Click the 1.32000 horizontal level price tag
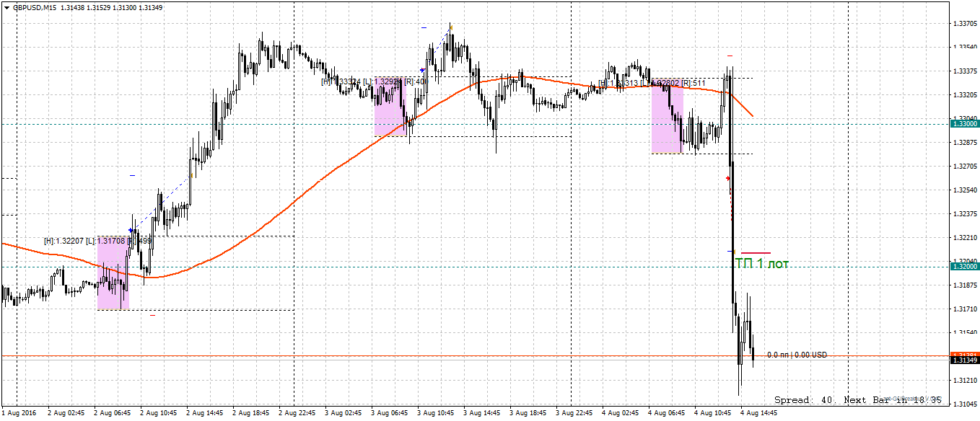This screenshot has width=980, height=421. (965, 267)
